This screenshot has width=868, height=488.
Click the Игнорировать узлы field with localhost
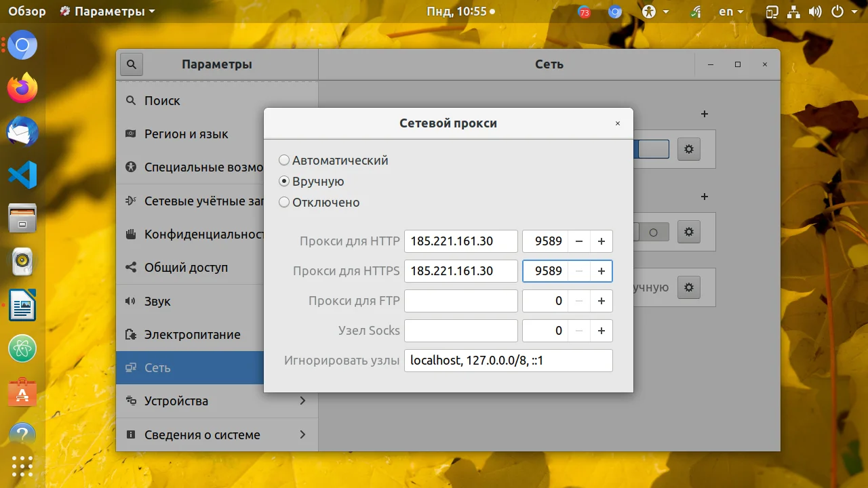point(509,361)
